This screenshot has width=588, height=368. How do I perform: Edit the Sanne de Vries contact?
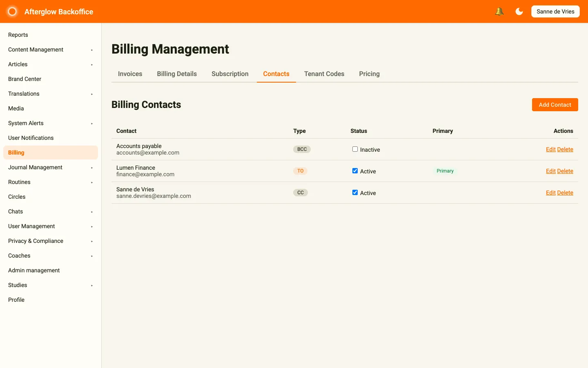550,193
